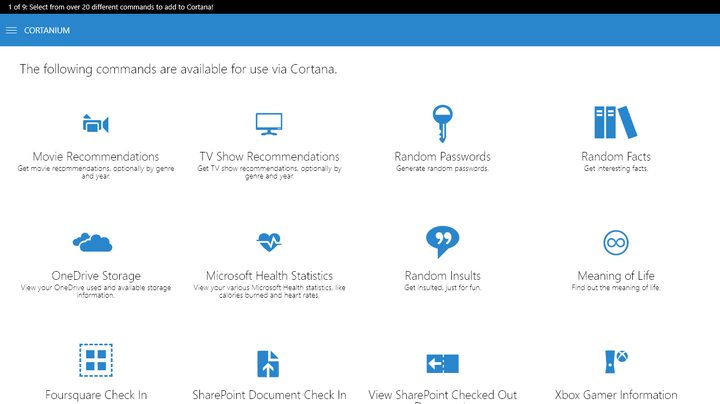Click the '1 of 9' caption text

pos(110,7)
